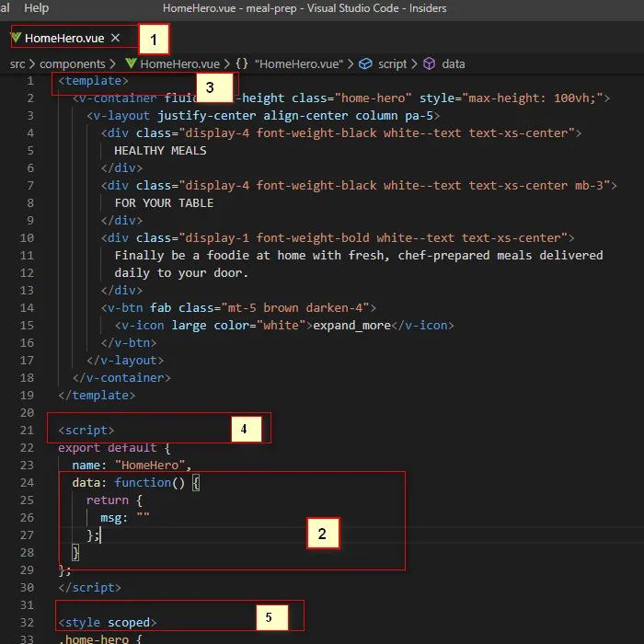Click the Vue file icon in breadcrumbs

[x=131, y=63]
